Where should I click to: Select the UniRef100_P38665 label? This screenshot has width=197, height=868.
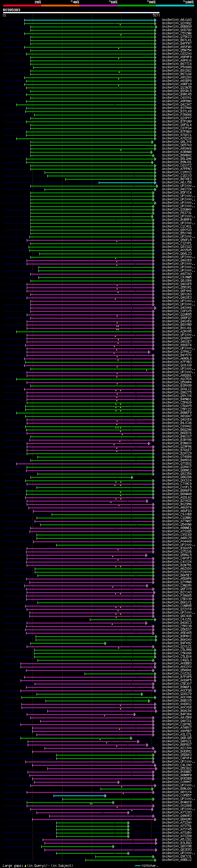point(177,596)
